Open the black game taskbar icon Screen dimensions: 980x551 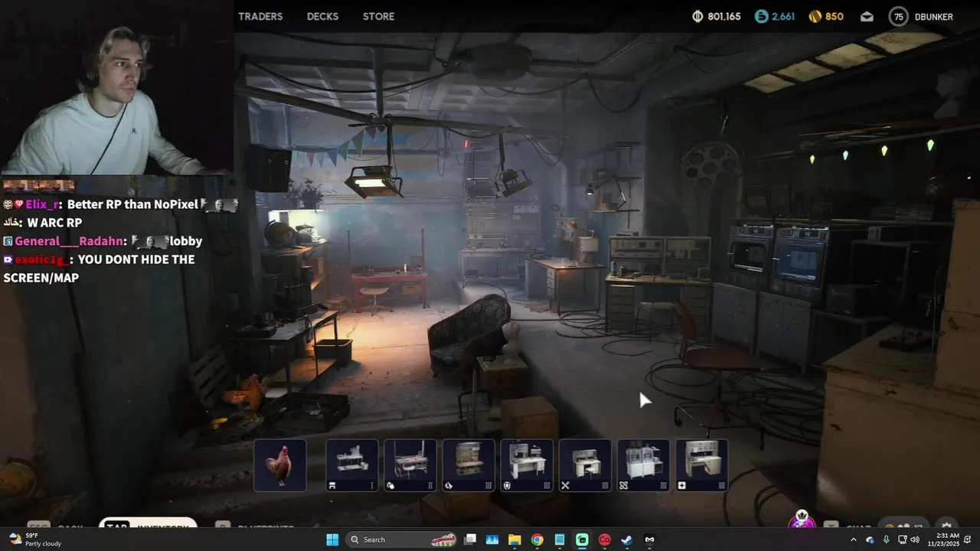[x=649, y=540]
